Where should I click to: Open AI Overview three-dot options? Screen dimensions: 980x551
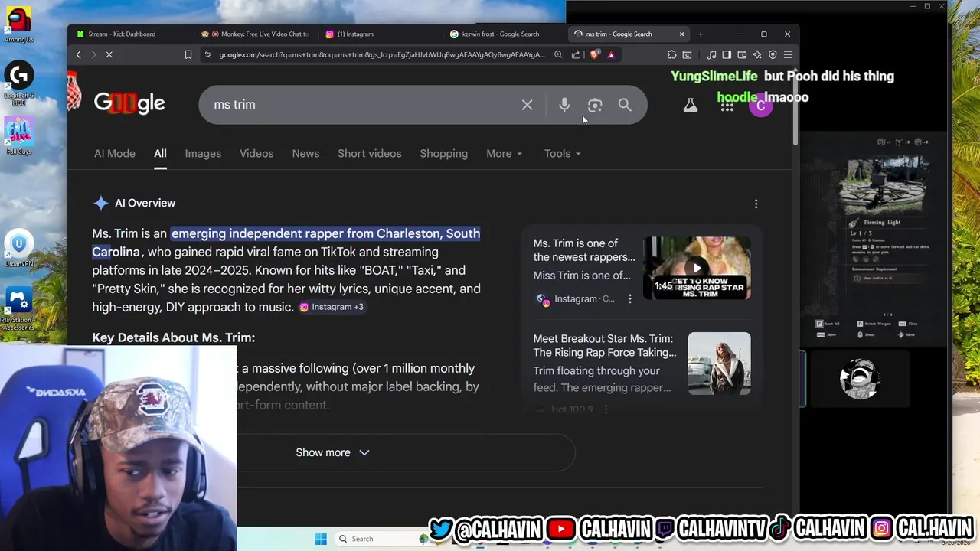[756, 204]
